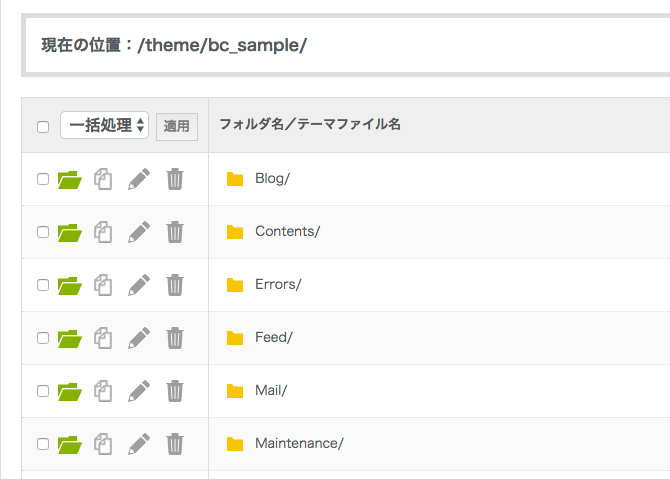Viewport: 670px width, 479px height.
Task: Toggle the select-all checkbox in header
Action: click(x=43, y=127)
